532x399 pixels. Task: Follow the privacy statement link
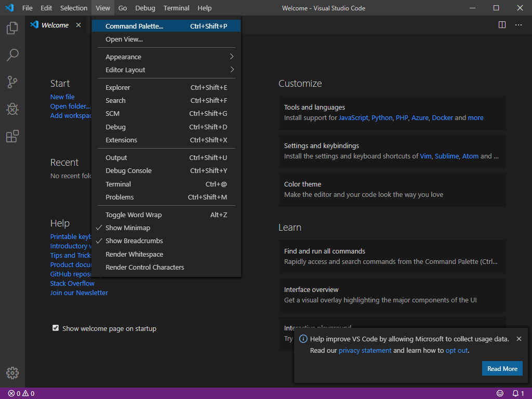pyautogui.click(x=365, y=351)
